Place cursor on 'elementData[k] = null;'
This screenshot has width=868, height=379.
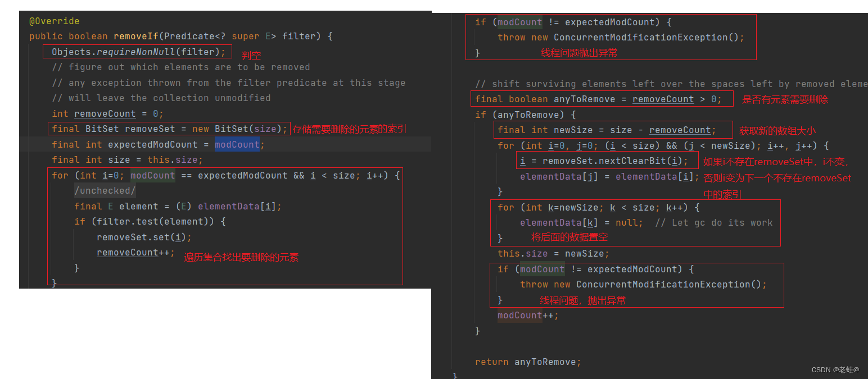coord(582,223)
